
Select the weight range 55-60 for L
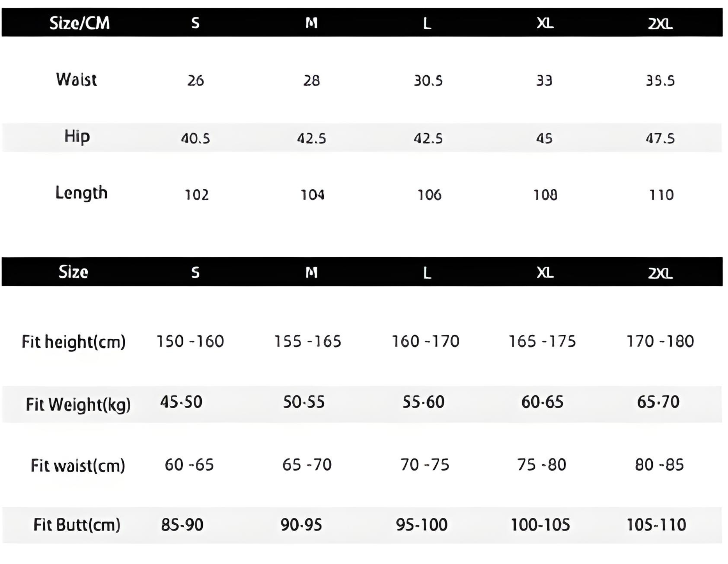(423, 402)
